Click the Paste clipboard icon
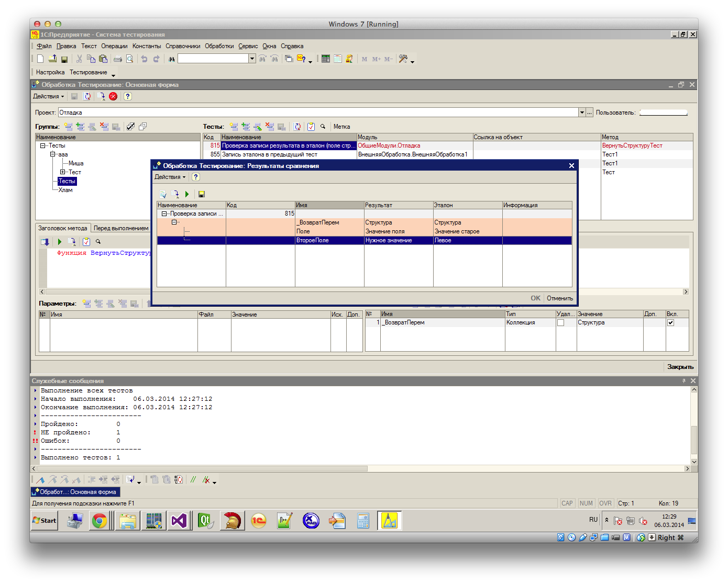Viewport: 728px width, 584px height. (103, 59)
